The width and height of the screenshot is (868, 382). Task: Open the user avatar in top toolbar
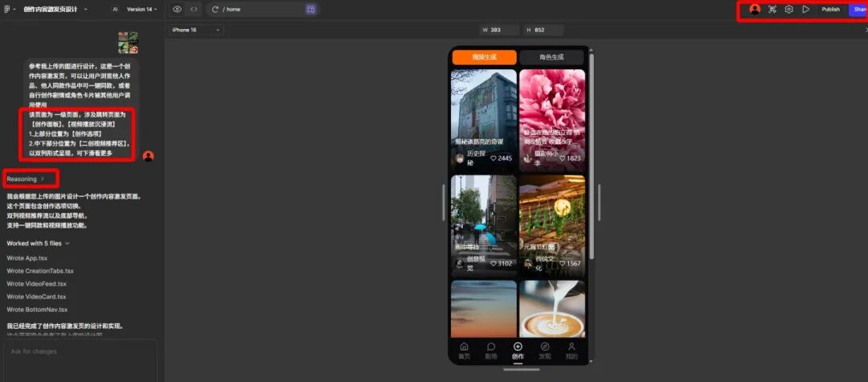[755, 10]
